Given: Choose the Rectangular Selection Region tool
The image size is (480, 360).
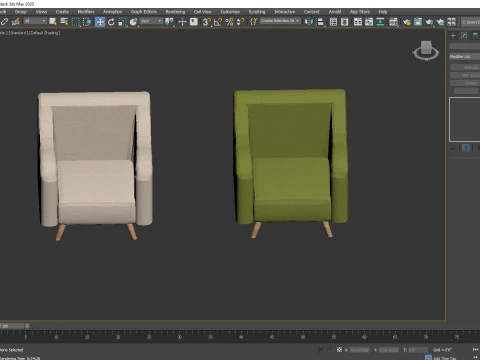Looking at the screenshot, I should [x=76, y=22].
